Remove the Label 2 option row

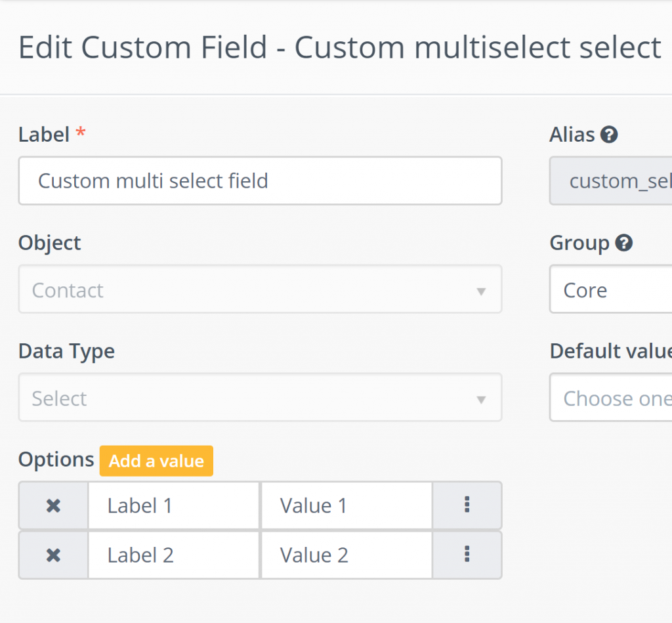click(x=53, y=555)
